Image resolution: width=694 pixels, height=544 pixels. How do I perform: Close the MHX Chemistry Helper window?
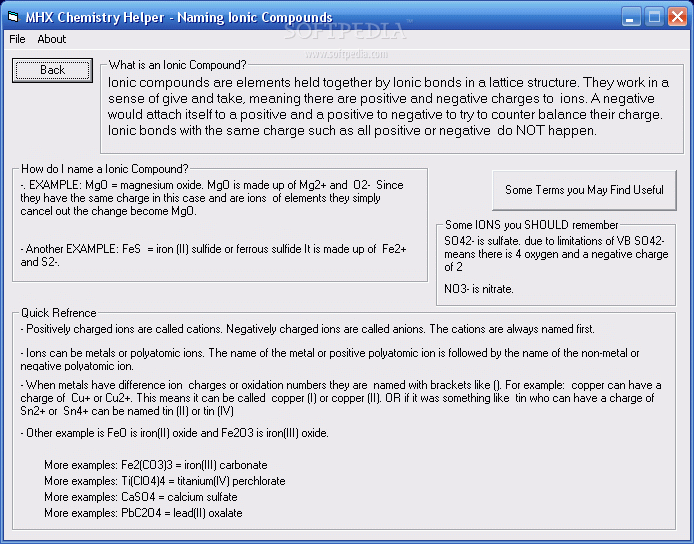677,17
